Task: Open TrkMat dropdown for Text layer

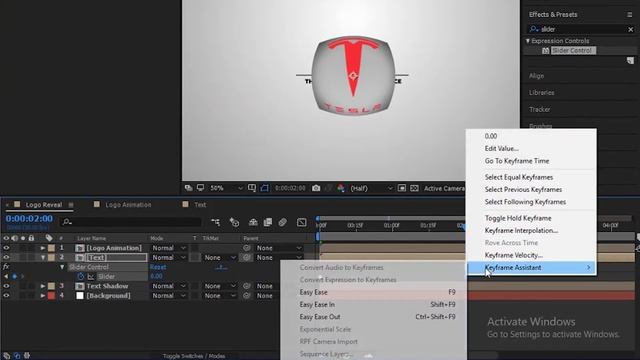Action: (220, 258)
